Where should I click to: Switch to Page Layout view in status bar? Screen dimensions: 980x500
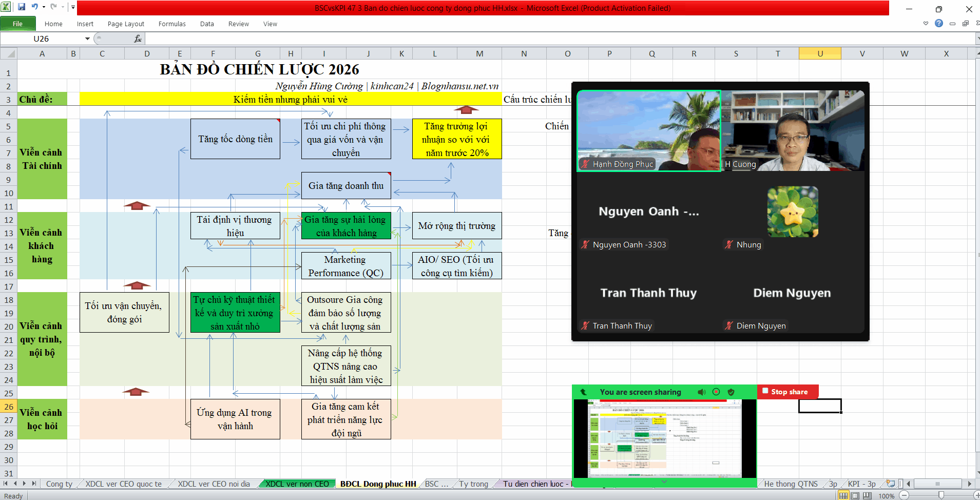(x=855, y=496)
